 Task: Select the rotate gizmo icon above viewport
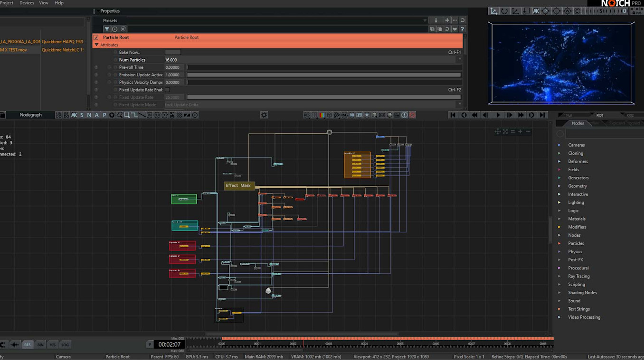coord(504,11)
